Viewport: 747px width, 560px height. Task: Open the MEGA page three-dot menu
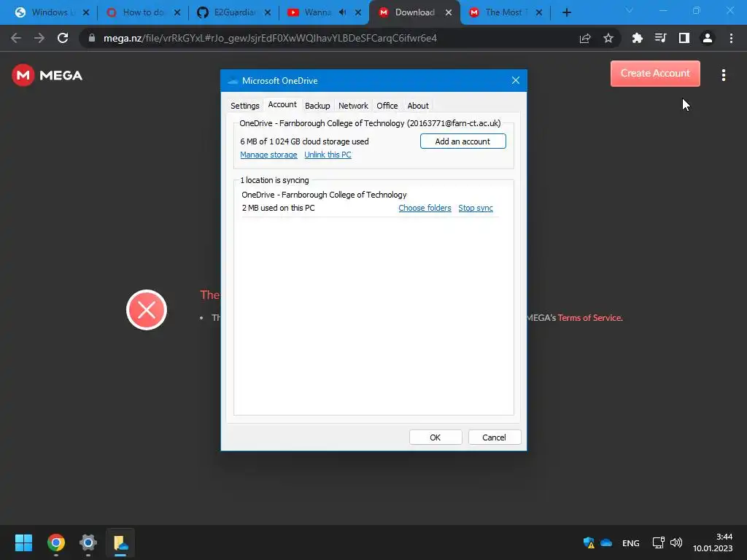coord(724,75)
